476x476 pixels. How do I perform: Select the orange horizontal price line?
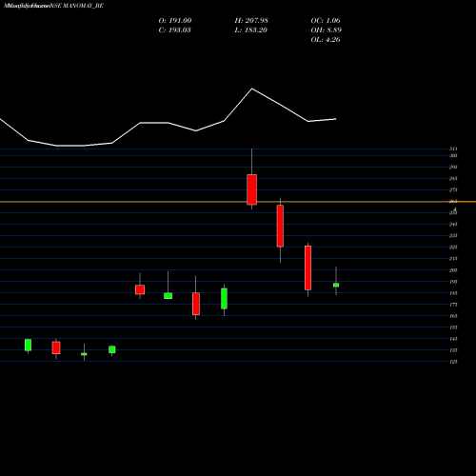pos(238,202)
